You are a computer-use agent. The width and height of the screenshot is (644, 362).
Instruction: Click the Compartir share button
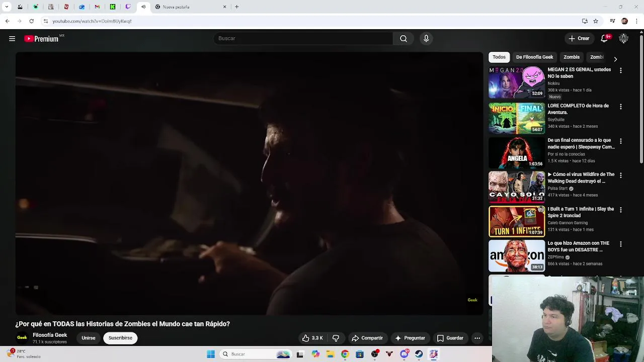[367, 338]
